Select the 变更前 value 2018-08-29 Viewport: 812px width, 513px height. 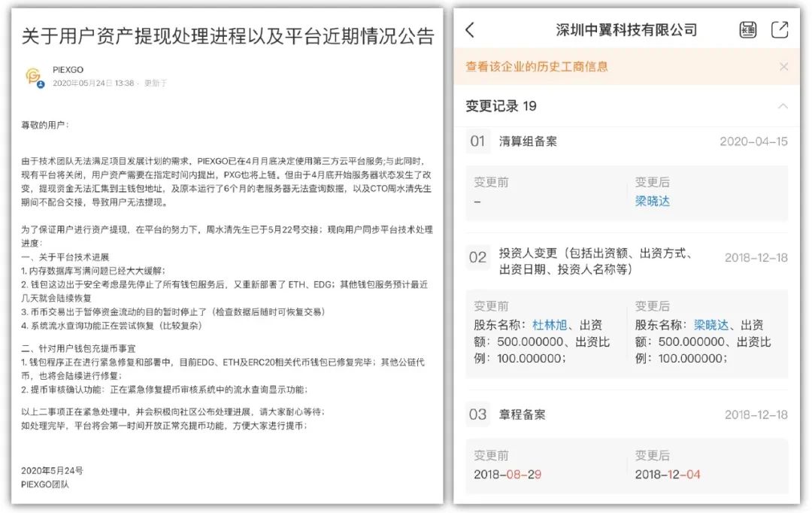507,474
